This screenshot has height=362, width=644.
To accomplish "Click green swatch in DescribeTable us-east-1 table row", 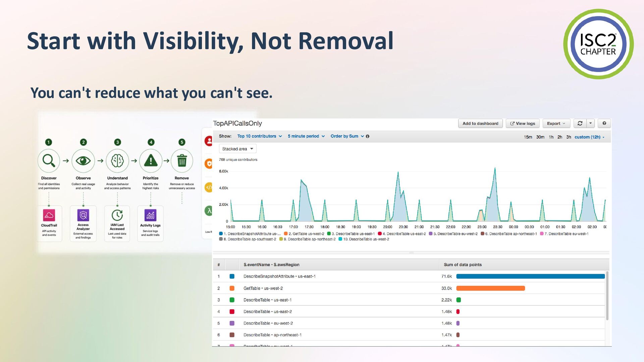I will [x=232, y=300].
